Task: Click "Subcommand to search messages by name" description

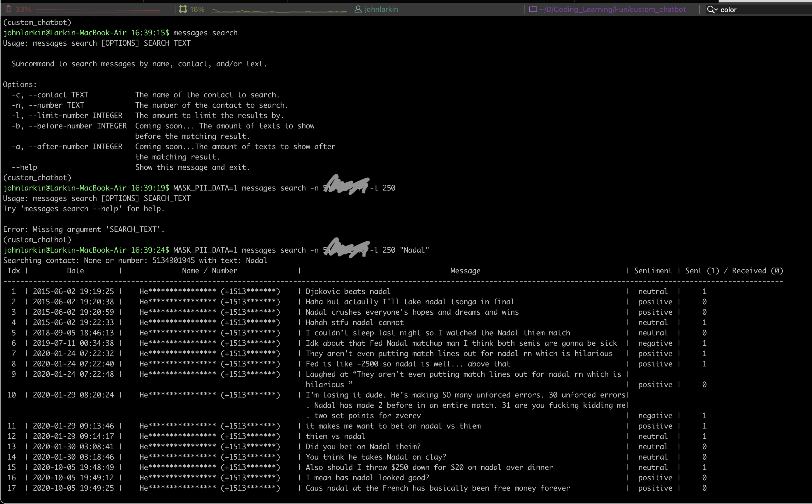Action: tap(139, 64)
